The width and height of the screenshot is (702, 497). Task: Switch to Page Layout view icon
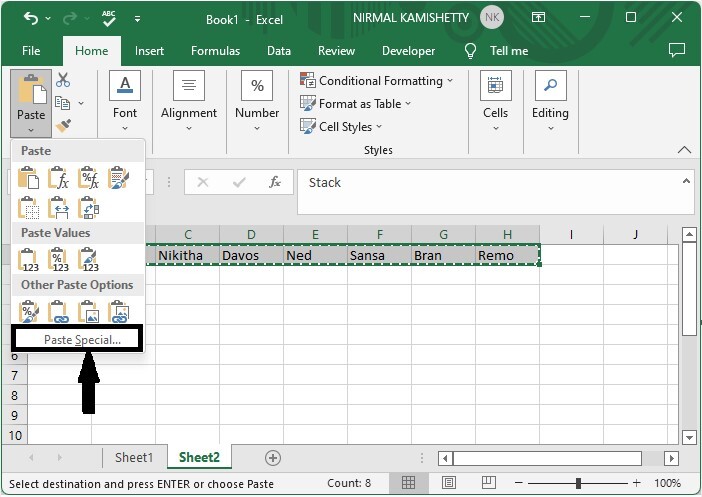(449, 482)
